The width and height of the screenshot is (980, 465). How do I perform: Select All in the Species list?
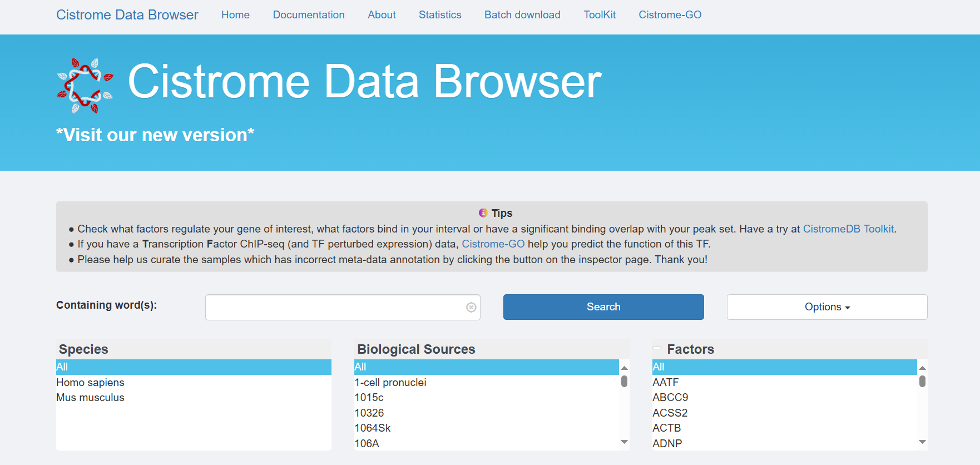(194, 367)
